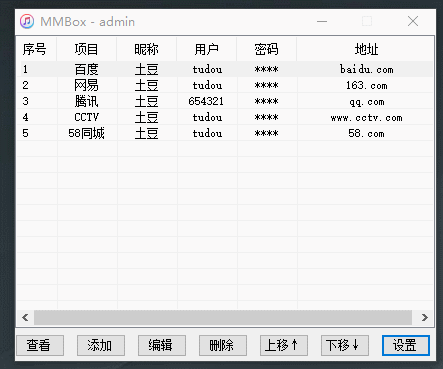The width and height of the screenshot is (443, 369).
Task: Close the MMBox window
Action: click(413, 21)
